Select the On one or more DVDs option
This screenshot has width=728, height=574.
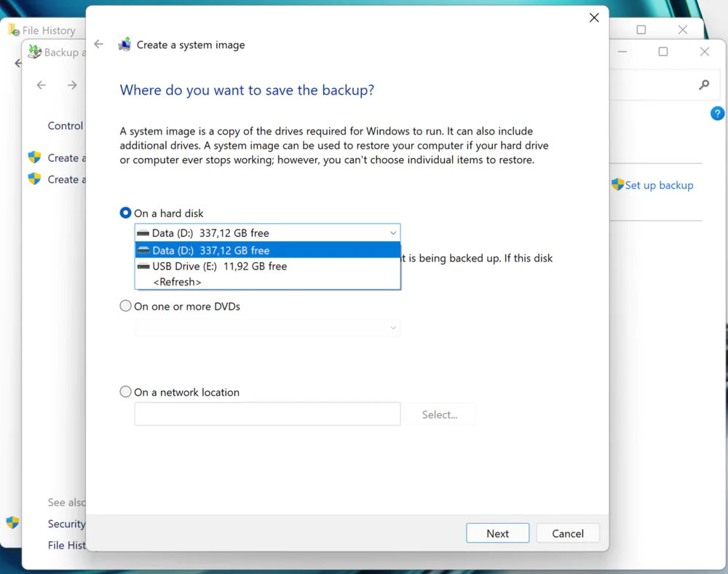(125, 307)
